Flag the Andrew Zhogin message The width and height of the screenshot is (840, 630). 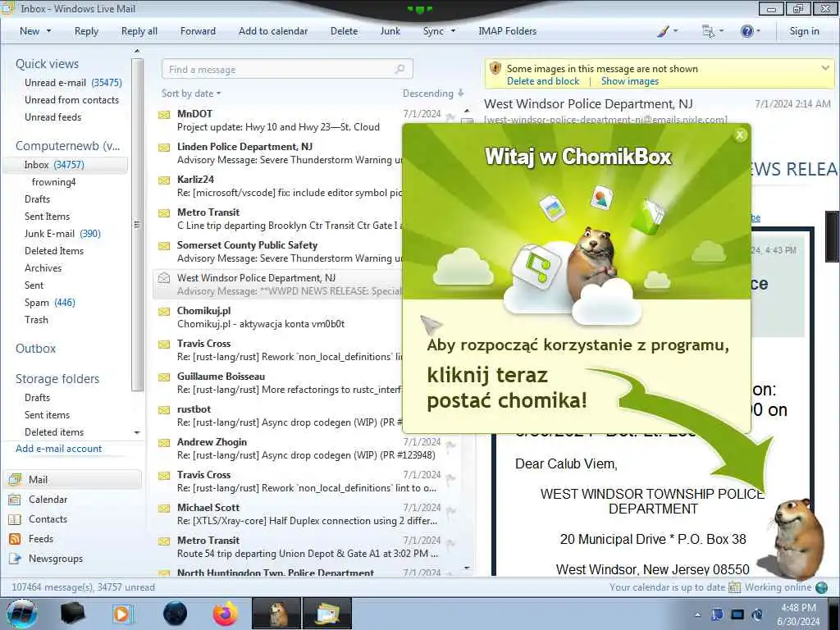(x=450, y=445)
